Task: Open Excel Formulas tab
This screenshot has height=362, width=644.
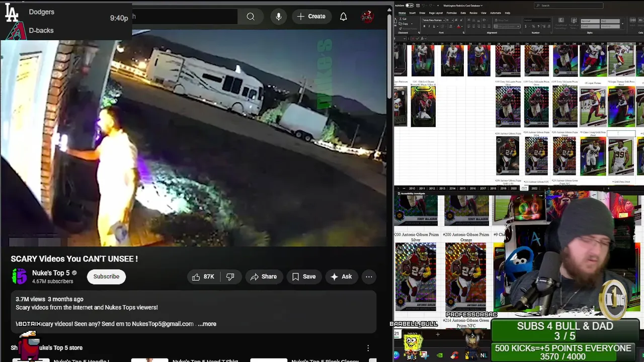Action: (452, 13)
